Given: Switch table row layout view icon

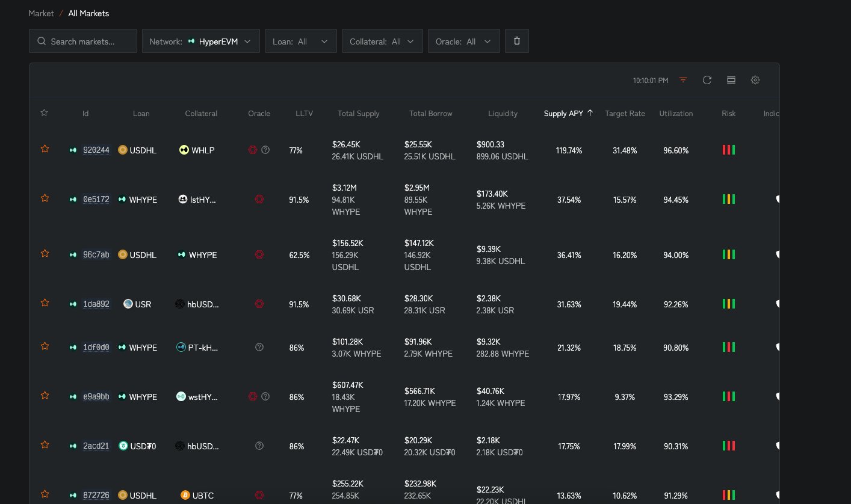Looking at the screenshot, I should pos(731,80).
